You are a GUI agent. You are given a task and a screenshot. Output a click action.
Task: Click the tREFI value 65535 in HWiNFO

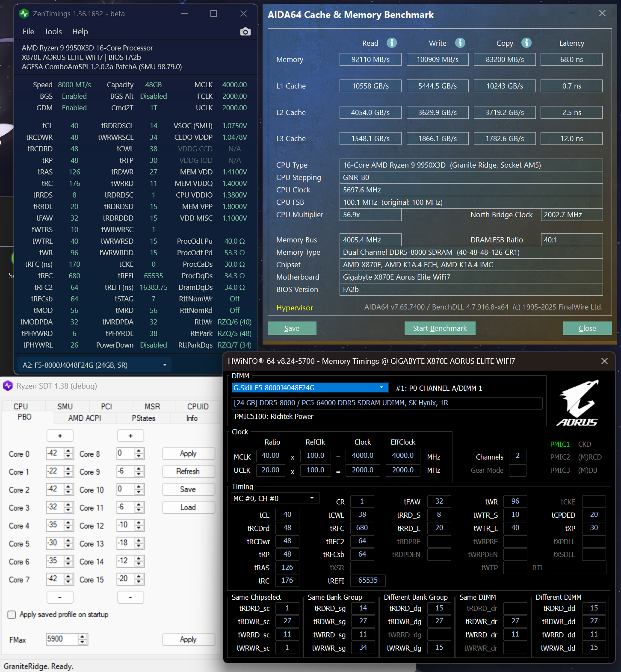coord(368,581)
